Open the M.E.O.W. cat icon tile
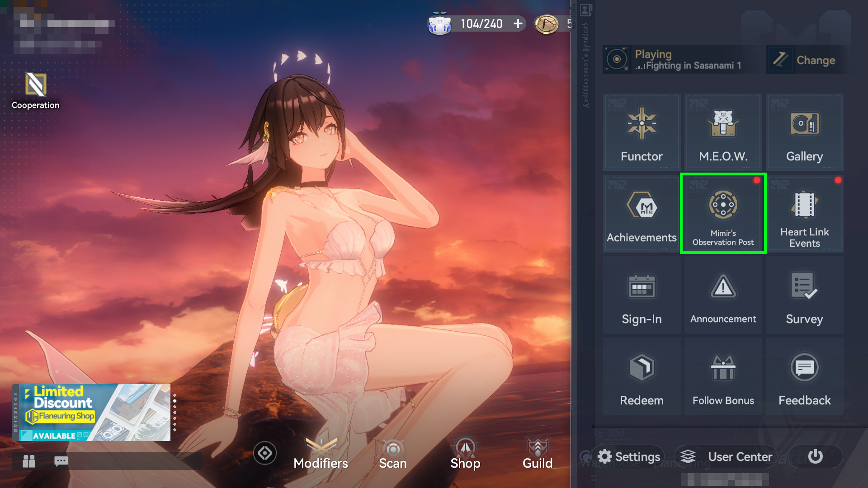The image size is (868, 488). pos(723,132)
